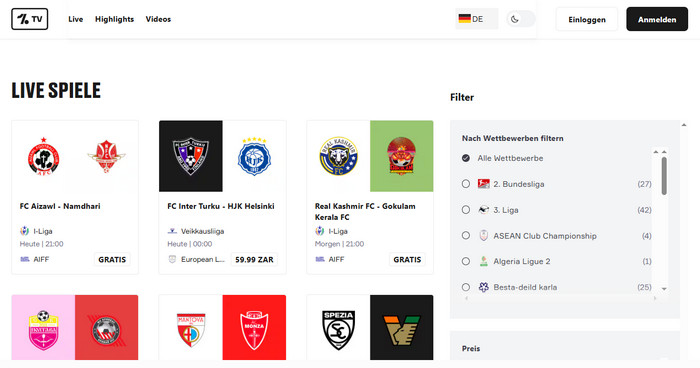Click AIFF provider icon on FC Aizawl card

pyautogui.click(x=25, y=259)
